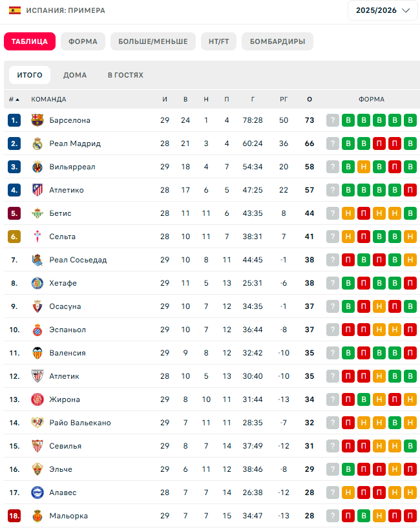Viewport: 420px width, 530px height.
Task: Click the Mallorca club crest icon
Action: pos(37,516)
